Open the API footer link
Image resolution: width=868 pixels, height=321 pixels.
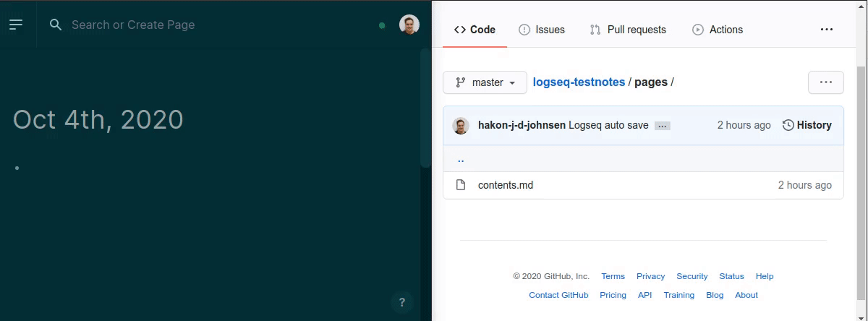click(645, 295)
